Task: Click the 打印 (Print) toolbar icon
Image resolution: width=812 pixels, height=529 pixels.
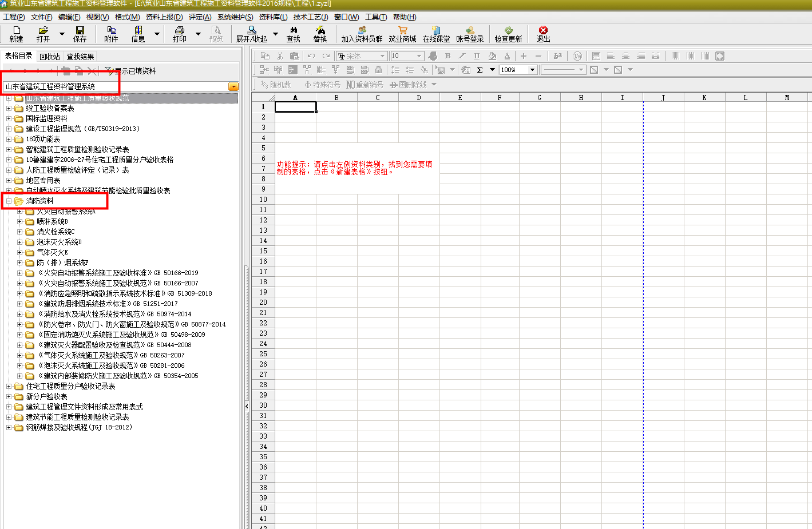Action: click(x=180, y=34)
